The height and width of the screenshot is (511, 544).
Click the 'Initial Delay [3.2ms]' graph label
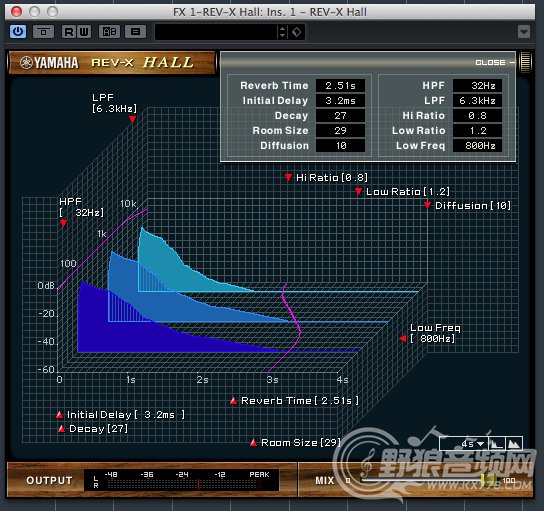click(x=126, y=415)
